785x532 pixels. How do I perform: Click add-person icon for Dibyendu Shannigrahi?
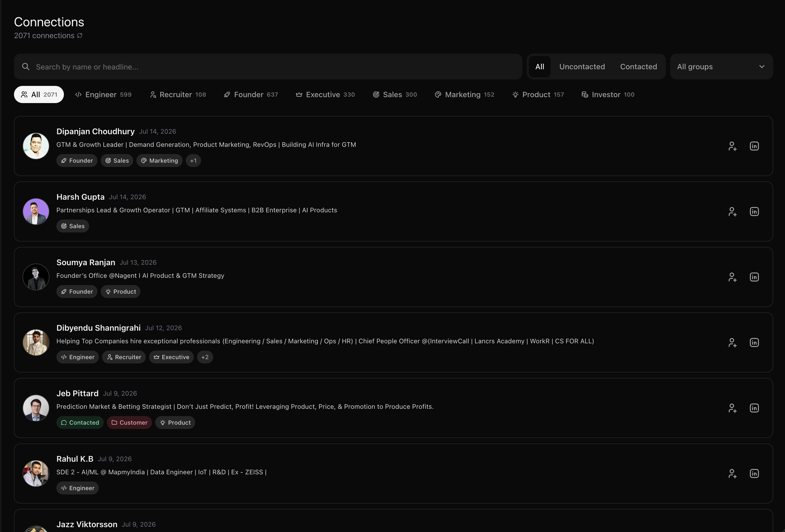pyautogui.click(x=732, y=342)
